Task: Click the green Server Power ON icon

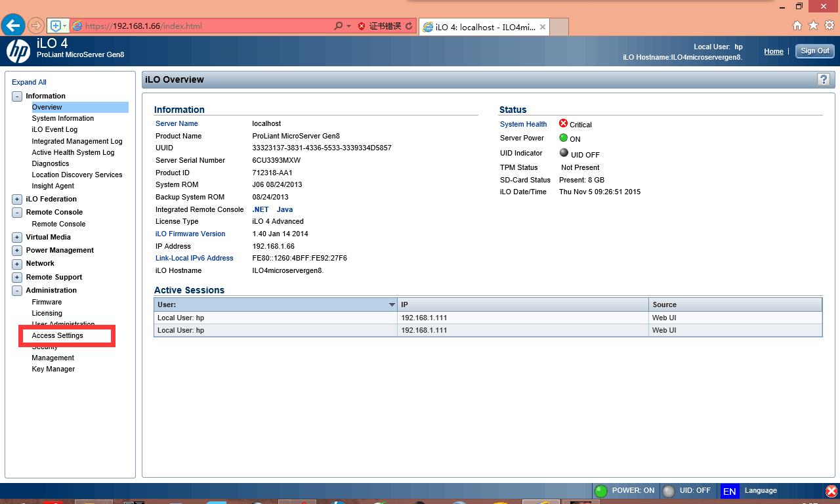Action: click(x=563, y=138)
